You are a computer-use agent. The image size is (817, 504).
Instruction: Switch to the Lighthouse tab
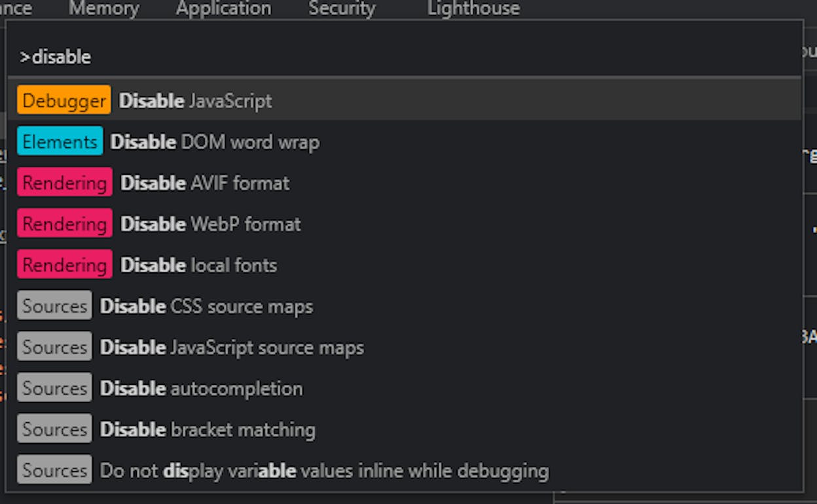pyautogui.click(x=473, y=9)
